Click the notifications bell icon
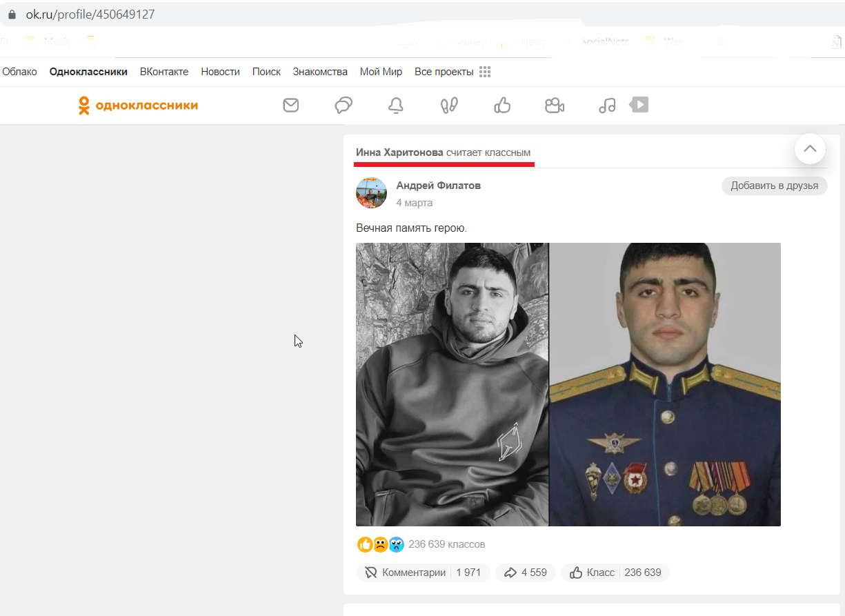The width and height of the screenshot is (845, 616). pos(396,106)
